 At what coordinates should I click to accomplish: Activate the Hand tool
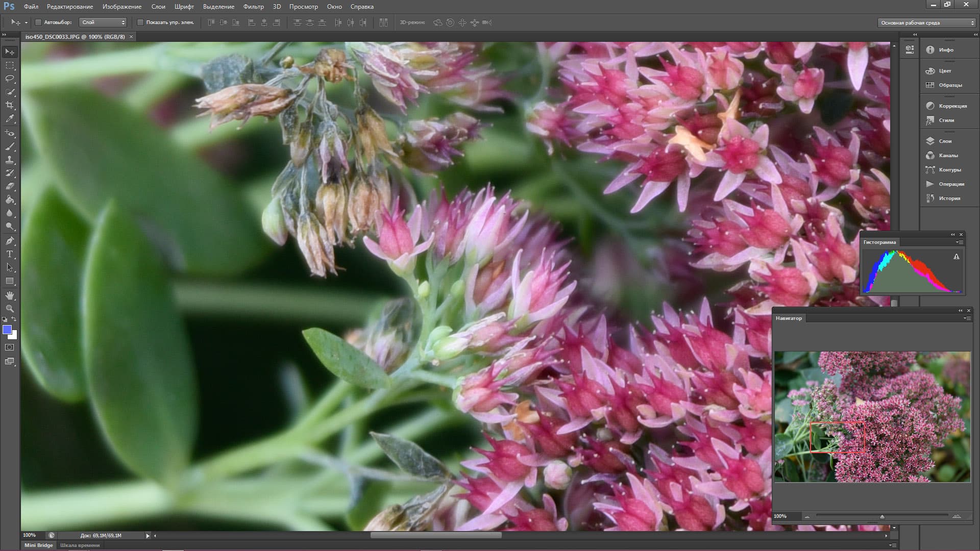tap(10, 295)
